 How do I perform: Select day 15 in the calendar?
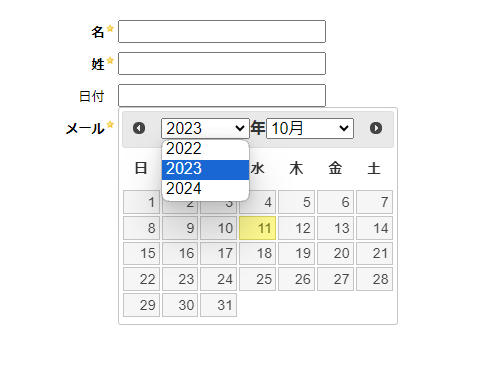click(x=142, y=253)
